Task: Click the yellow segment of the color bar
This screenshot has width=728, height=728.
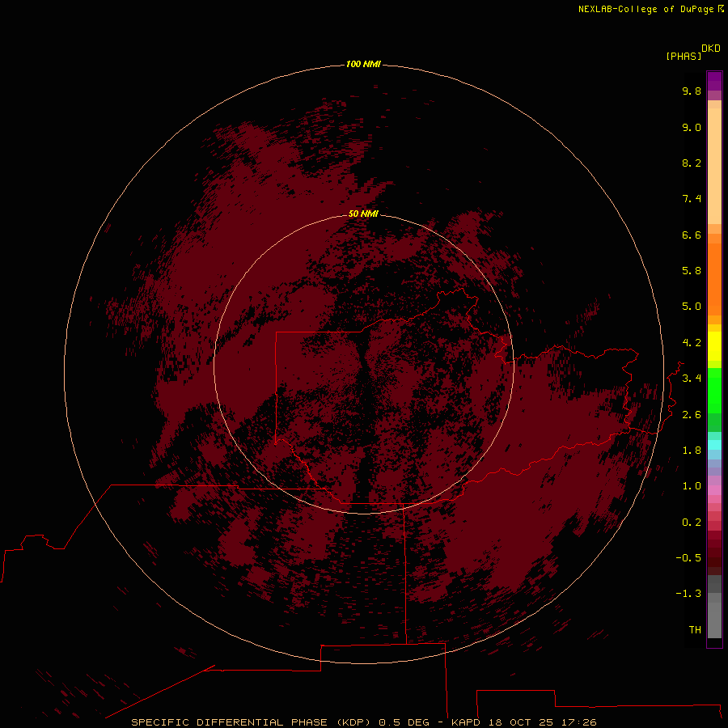Action: [714, 346]
